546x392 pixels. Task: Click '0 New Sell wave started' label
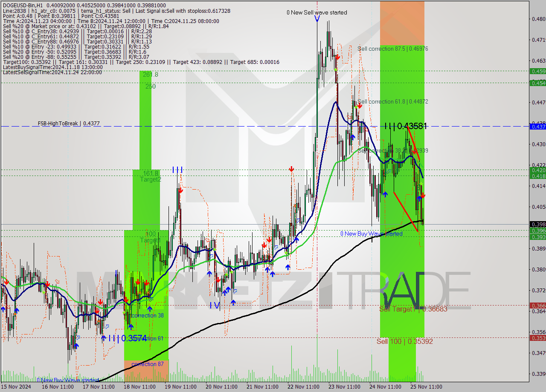coord(317,12)
